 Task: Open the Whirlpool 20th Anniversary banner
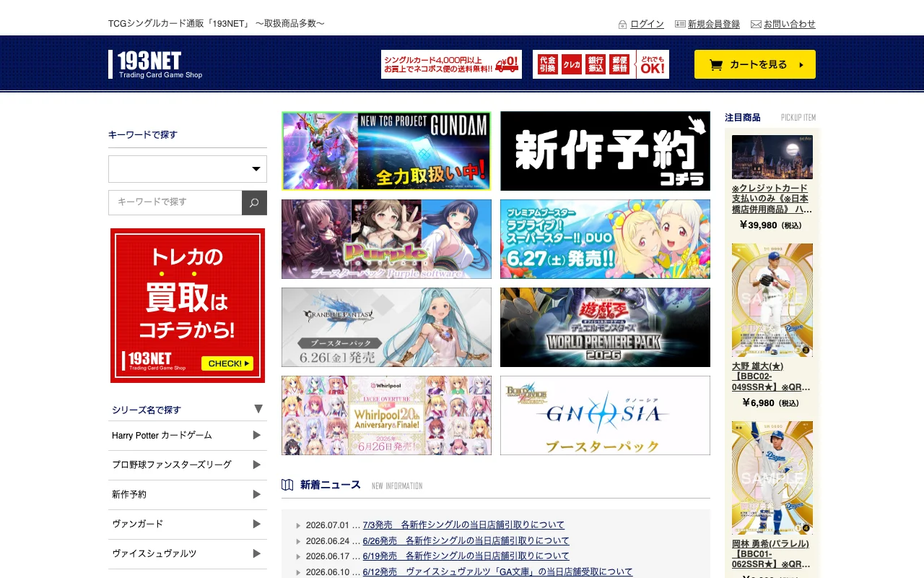pos(386,415)
